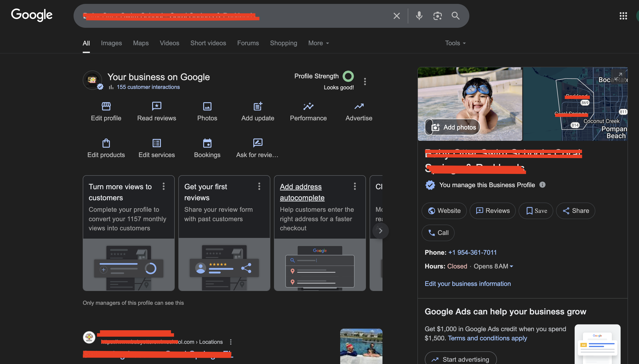Click the Call button
The height and width of the screenshot is (364, 639).
point(438,233)
